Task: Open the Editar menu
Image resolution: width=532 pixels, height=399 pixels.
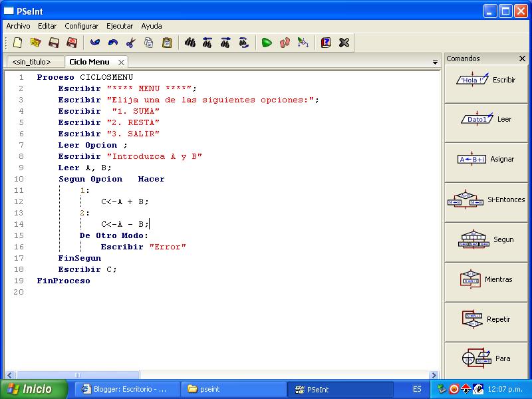Action: [47, 26]
